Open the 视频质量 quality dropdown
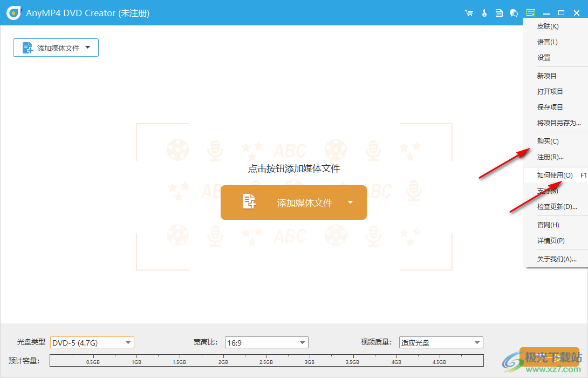588x378 pixels. (x=441, y=342)
